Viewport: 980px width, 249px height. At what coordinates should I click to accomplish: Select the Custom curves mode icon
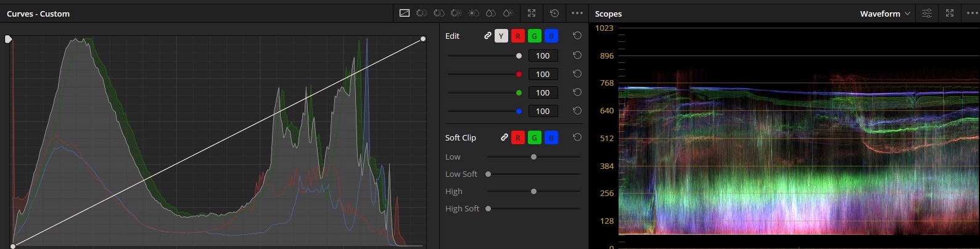(405, 13)
